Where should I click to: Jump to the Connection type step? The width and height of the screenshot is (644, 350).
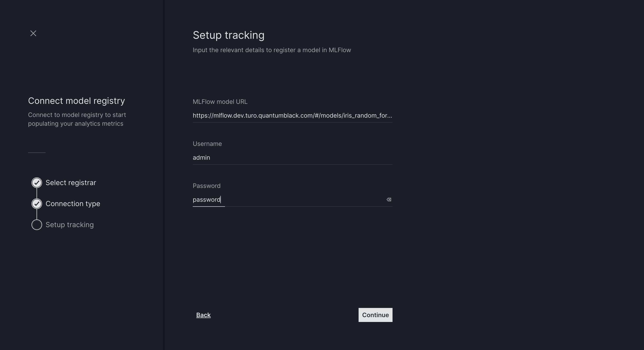click(73, 203)
